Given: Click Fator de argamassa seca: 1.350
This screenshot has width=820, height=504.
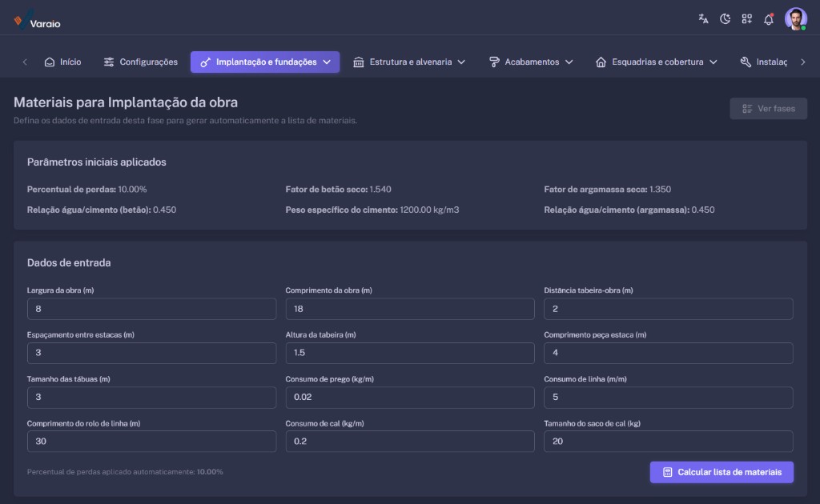Looking at the screenshot, I should click(607, 190).
